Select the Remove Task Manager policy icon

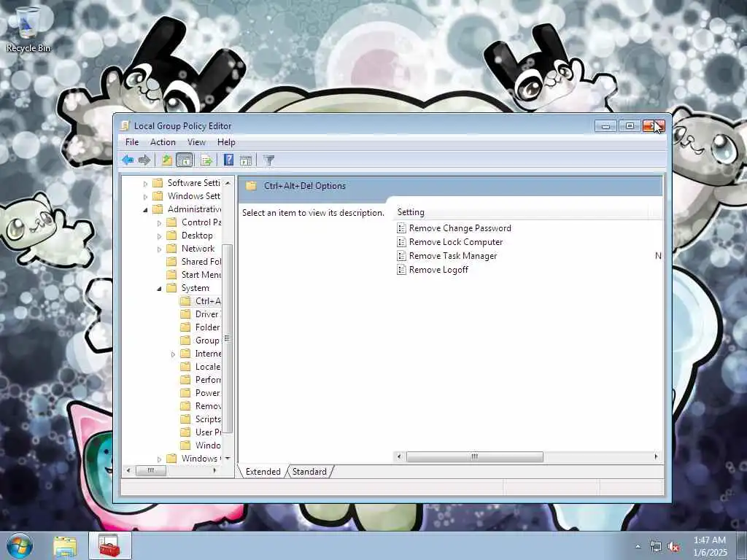(402, 256)
